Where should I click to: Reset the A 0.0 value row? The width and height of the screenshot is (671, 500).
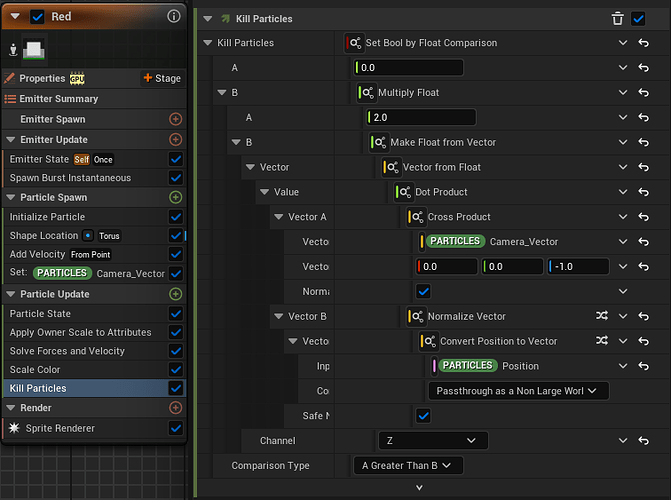[x=644, y=68]
